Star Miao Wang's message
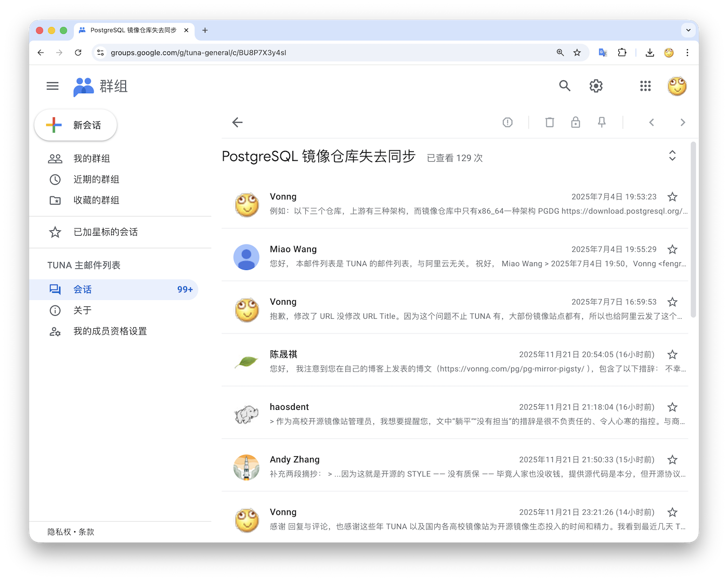The image size is (728, 581). (x=672, y=249)
